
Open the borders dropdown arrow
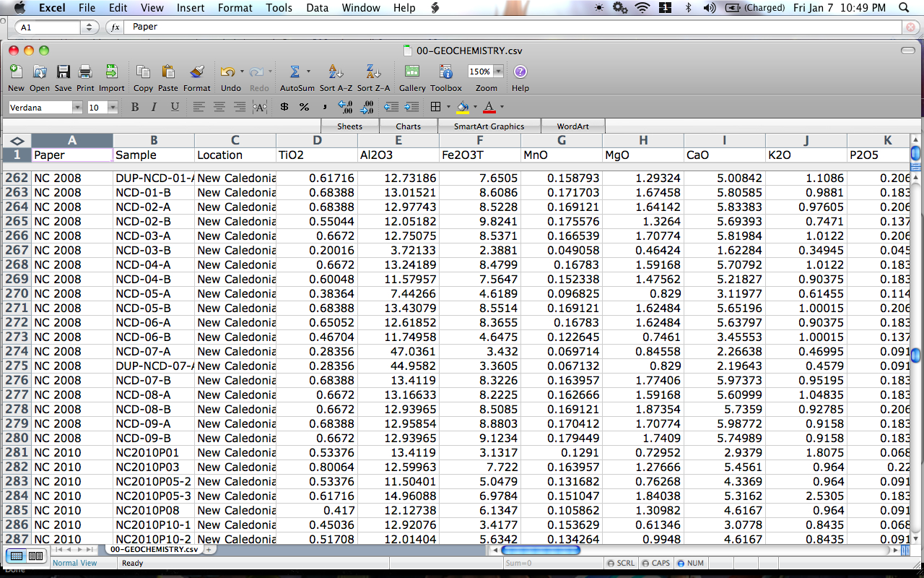[x=448, y=108]
